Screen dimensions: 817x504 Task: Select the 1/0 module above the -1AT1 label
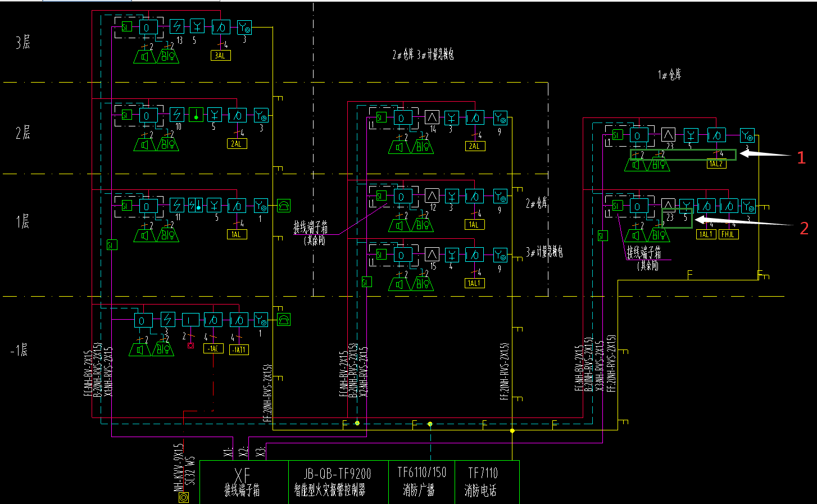click(239, 320)
